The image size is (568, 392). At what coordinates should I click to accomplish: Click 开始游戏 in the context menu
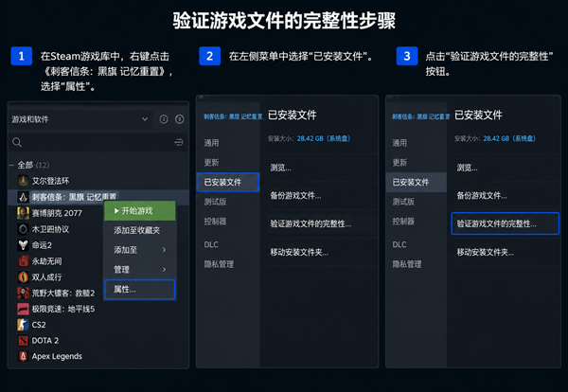(140, 211)
